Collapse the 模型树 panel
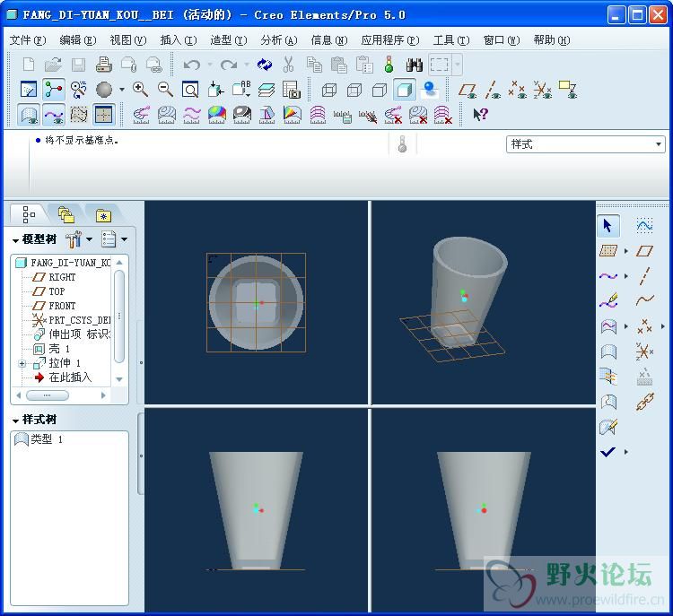Viewport: 673px width, 616px height. click(x=16, y=240)
